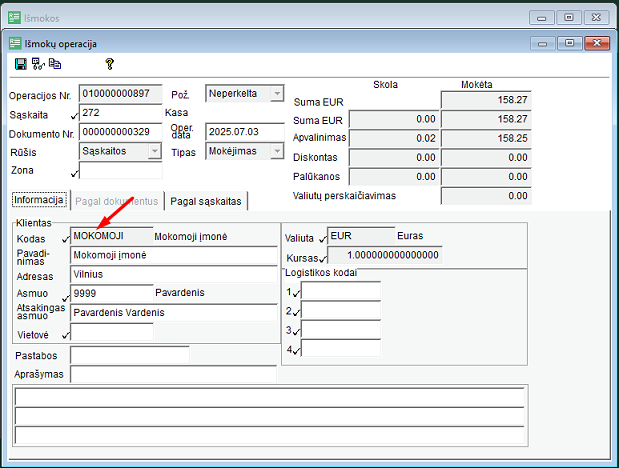Click the Operacijos Nr. field
This screenshot has width=619, height=468.
point(121,94)
